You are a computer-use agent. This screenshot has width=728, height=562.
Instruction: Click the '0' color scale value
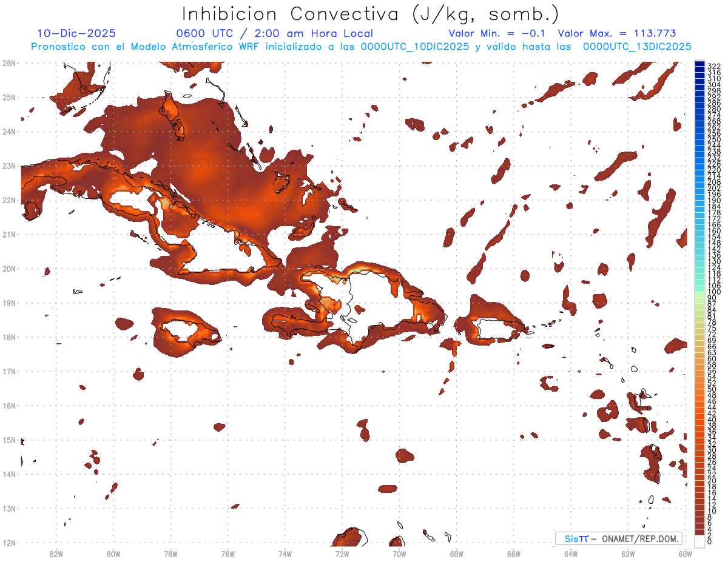(710, 541)
